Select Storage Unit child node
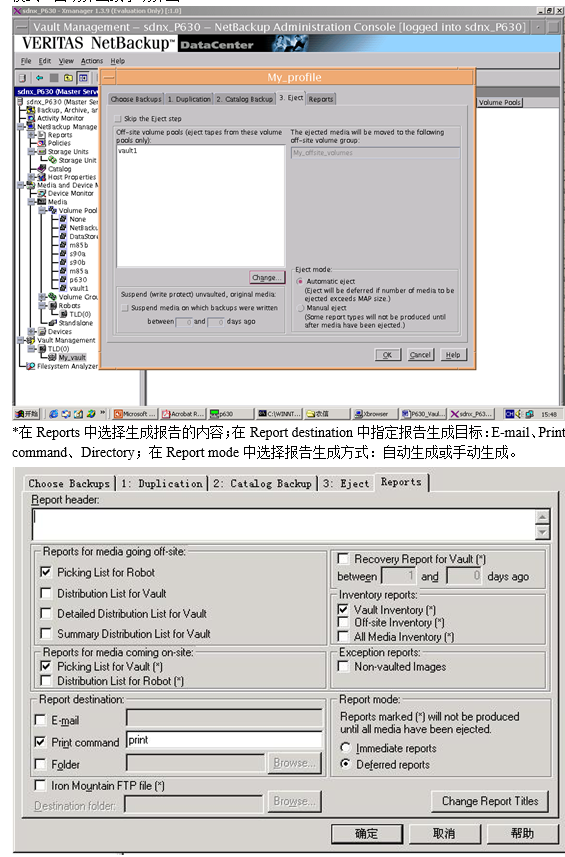 (76, 160)
